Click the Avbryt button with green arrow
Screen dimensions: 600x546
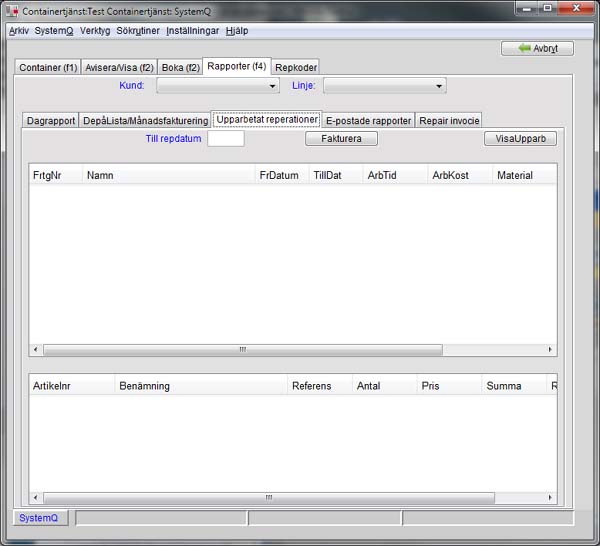[x=538, y=48]
